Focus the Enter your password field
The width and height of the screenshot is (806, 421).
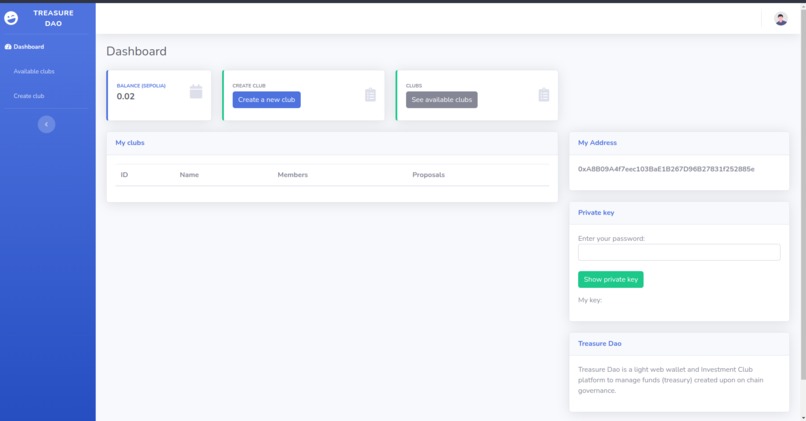pos(679,252)
